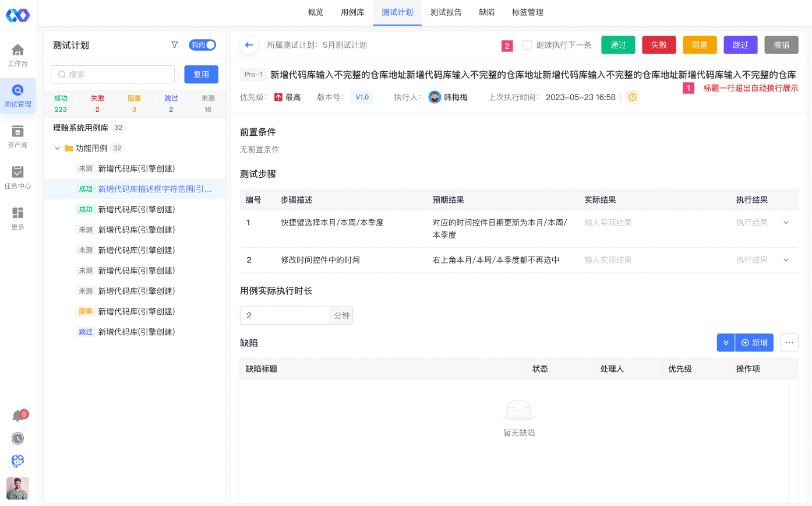Viewport: 812px width, 506px height.
Task: Click the clock history icon beside execution time
Action: (632, 97)
